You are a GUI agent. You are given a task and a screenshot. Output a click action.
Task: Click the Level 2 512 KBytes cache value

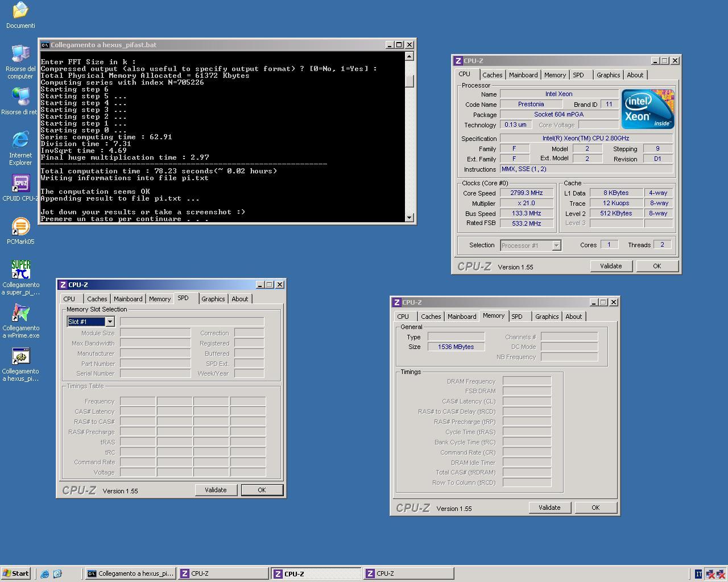(x=616, y=213)
